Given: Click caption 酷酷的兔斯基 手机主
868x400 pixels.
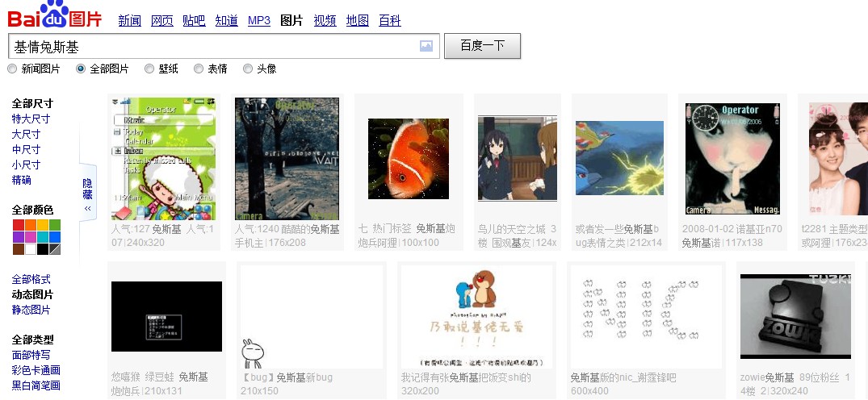Looking at the screenshot, I should [x=287, y=235].
